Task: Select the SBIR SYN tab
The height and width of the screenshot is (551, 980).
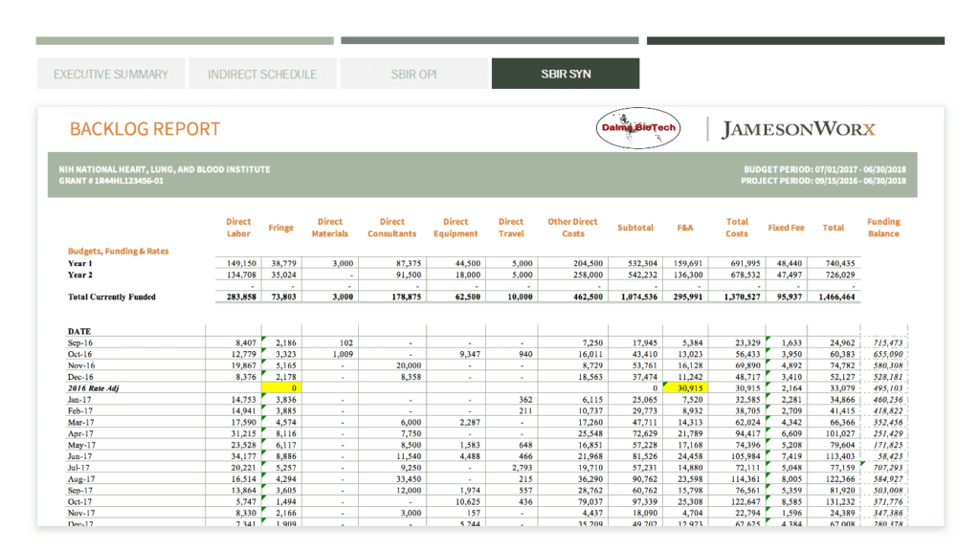Action: [566, 74]
